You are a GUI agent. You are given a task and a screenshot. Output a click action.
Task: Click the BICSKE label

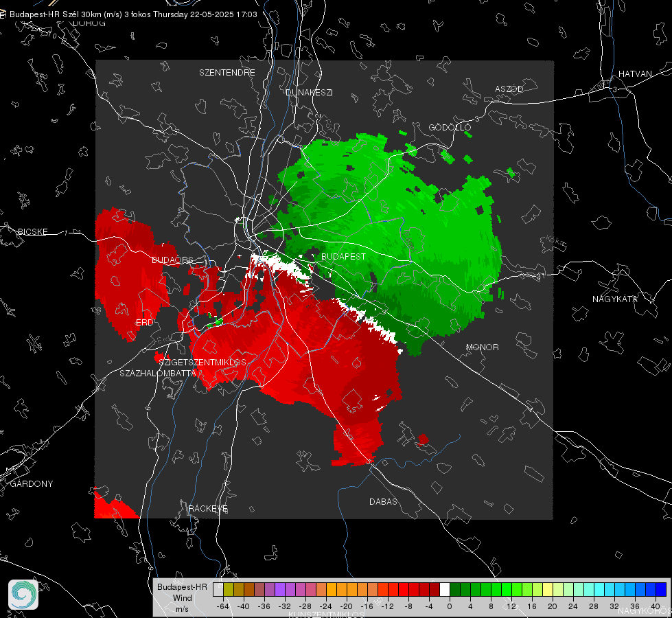(32, 232)
